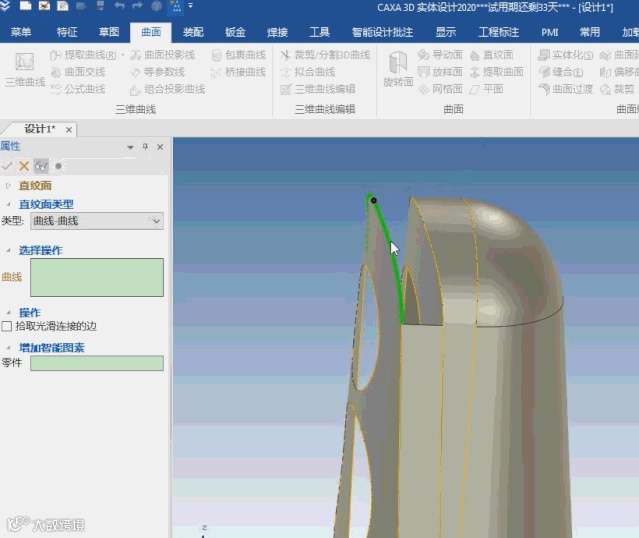Open the 菜单 menu tab

pos(21,32)
